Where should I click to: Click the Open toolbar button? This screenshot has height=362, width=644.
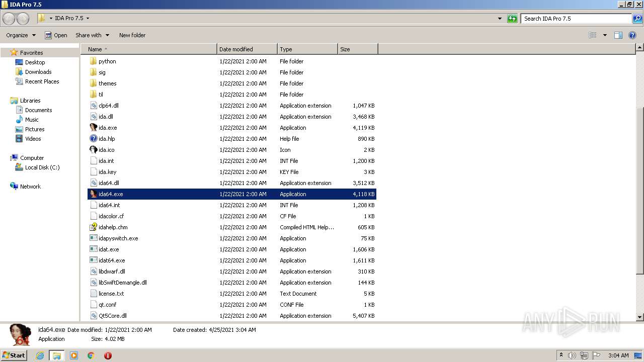point(56,35)
